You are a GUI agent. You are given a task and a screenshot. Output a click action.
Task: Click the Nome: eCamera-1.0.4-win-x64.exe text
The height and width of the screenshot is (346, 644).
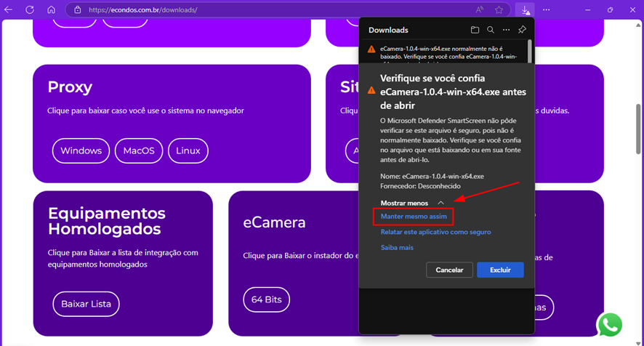pos(432,177)
